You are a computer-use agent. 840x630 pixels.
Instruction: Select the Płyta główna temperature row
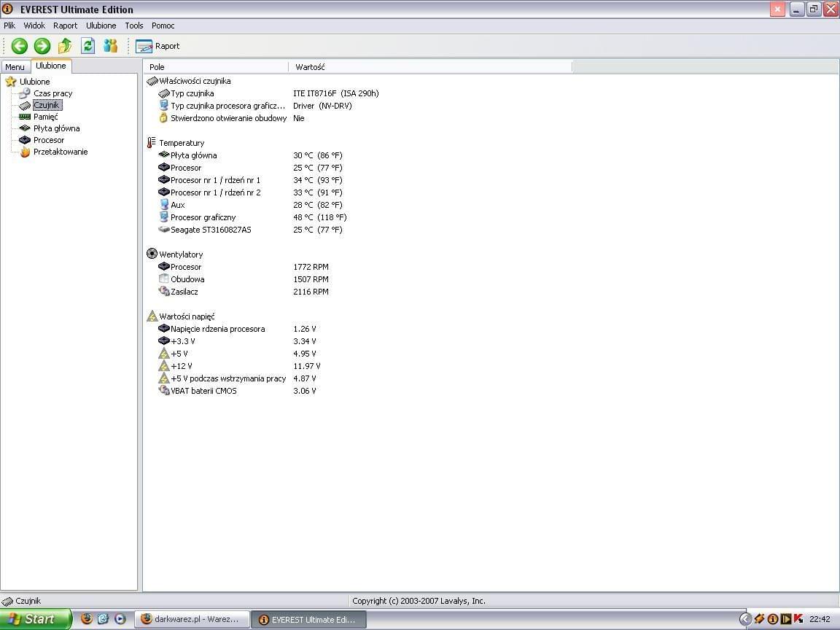pyautogui.click(x=250, y=155)
